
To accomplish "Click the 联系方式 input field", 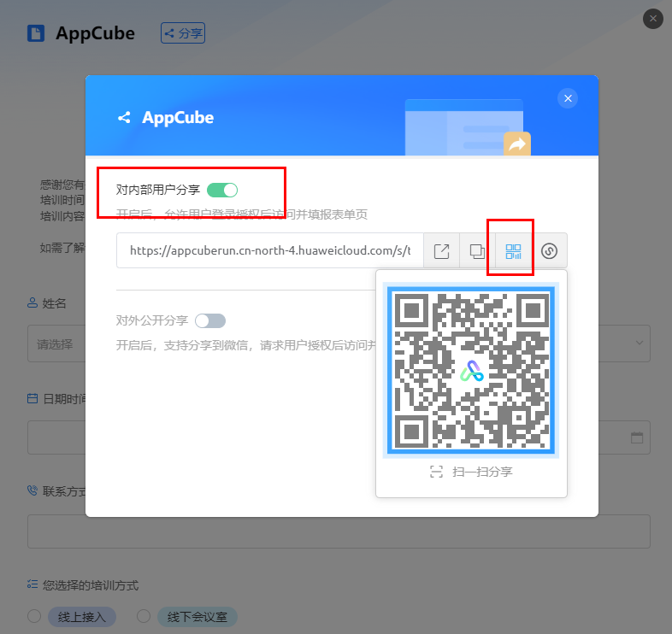I will (x=339, y=531).
